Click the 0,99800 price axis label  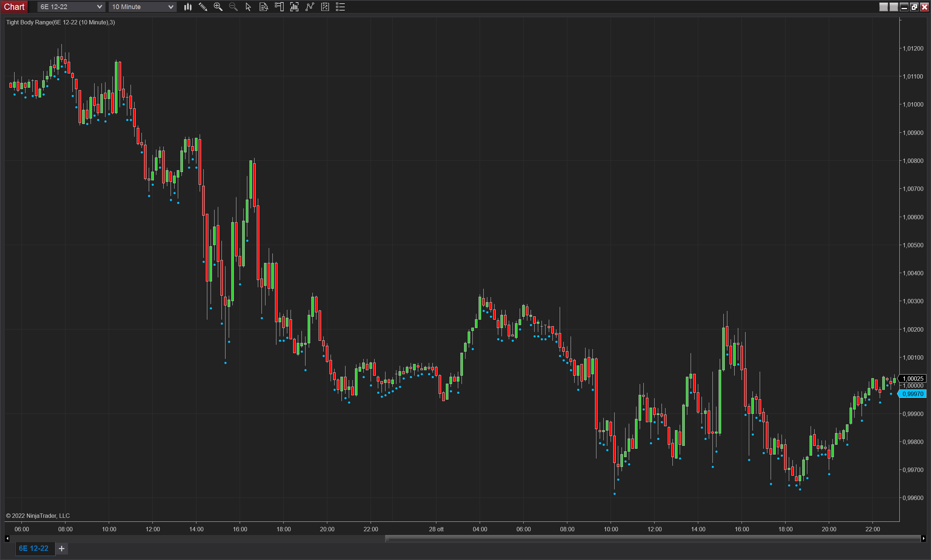point(913,442)
